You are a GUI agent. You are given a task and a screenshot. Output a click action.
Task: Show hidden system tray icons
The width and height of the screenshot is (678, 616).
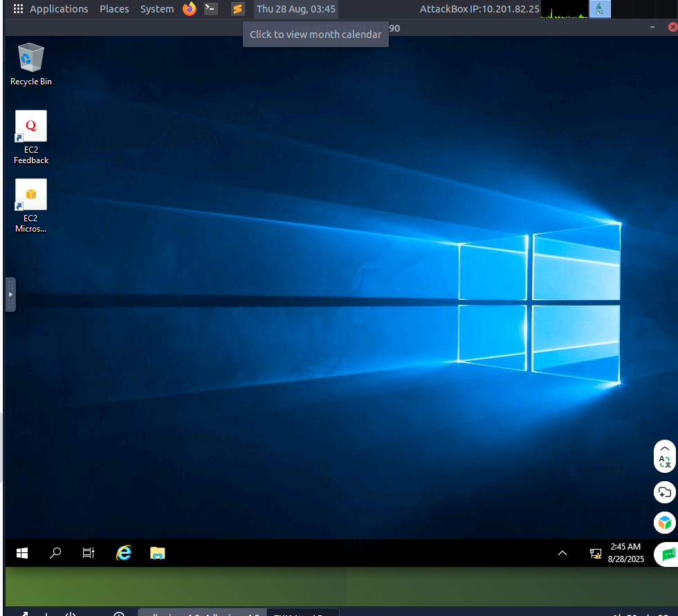(x=562, y=553)
